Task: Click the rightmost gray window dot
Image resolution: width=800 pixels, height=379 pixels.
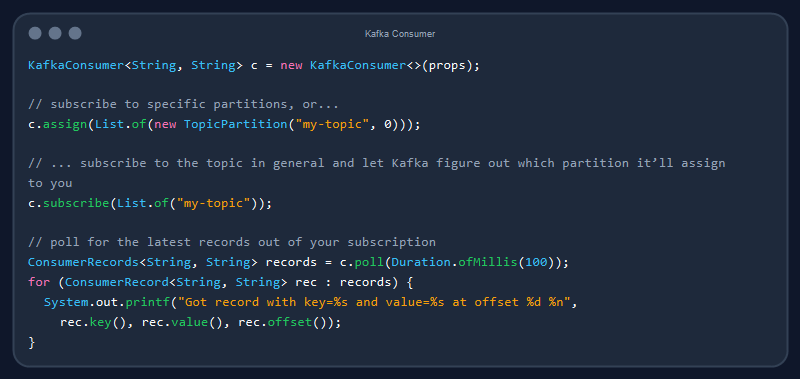Action: [x=75, y=33]
